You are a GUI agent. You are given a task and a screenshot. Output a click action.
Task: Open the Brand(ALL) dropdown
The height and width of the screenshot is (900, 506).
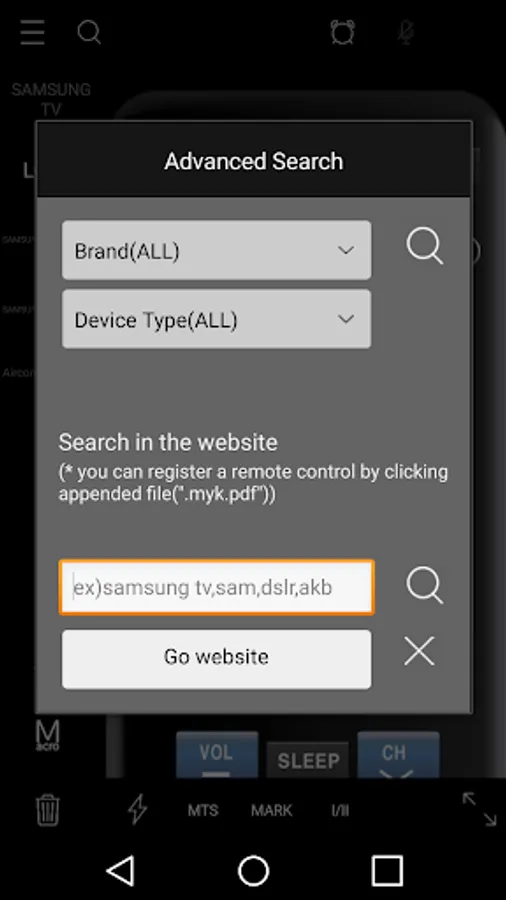[x=216, y=250]
